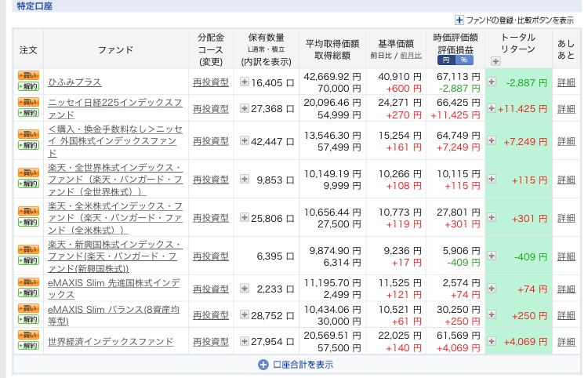588x378 pixels.
Task: Click 買い for eMAXIS Slim バランス(8資産均等型)
Action: tap(28, 308)
